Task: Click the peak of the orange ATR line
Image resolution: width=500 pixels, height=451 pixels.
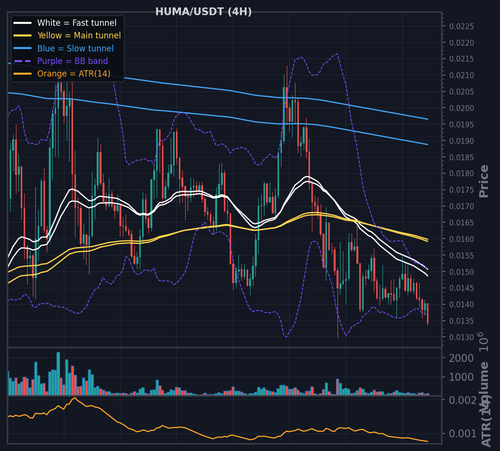Action: 74,398
